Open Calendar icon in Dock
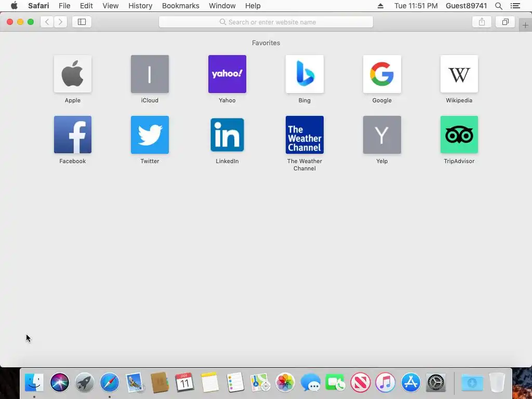The height and width of the screenshot is (399, 532). [184, 382]
